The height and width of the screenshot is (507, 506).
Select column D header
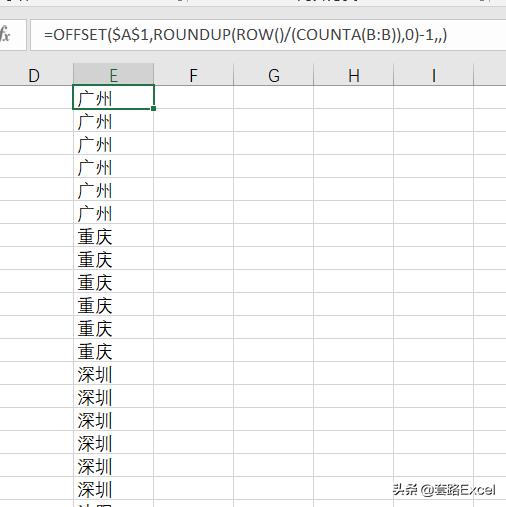pyautogui.click(x=36, y=75)
